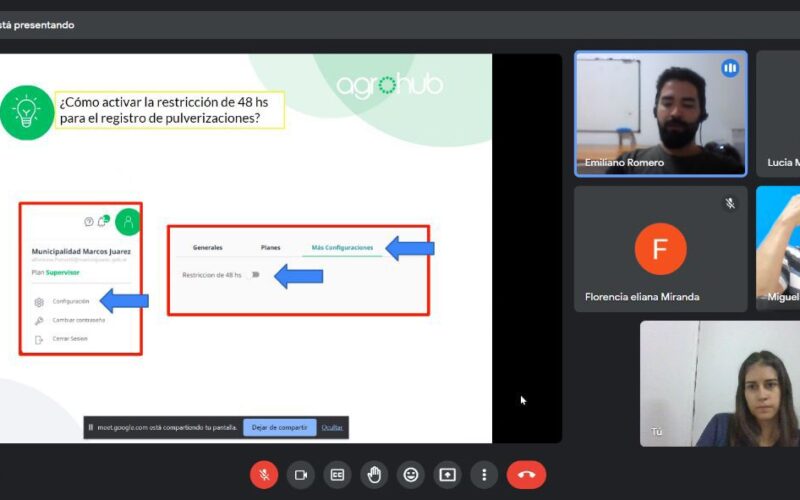Select Emiliano Romero's video tile
Screen dimensions: 800x500
[661, 114]
